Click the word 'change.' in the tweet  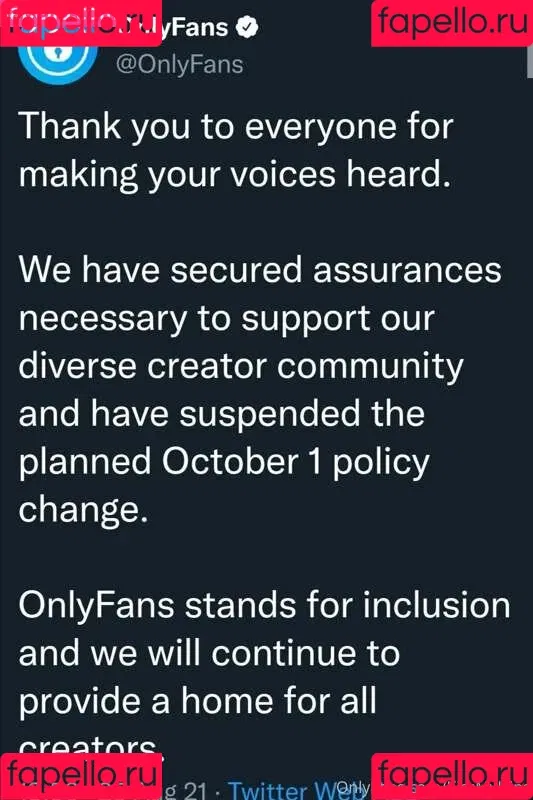[x=83, y=510]
